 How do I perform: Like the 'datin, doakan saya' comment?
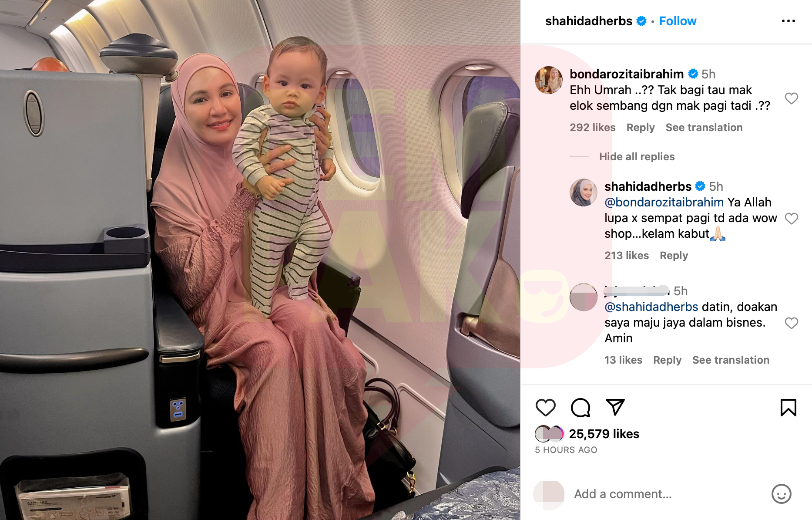point(792,323)
